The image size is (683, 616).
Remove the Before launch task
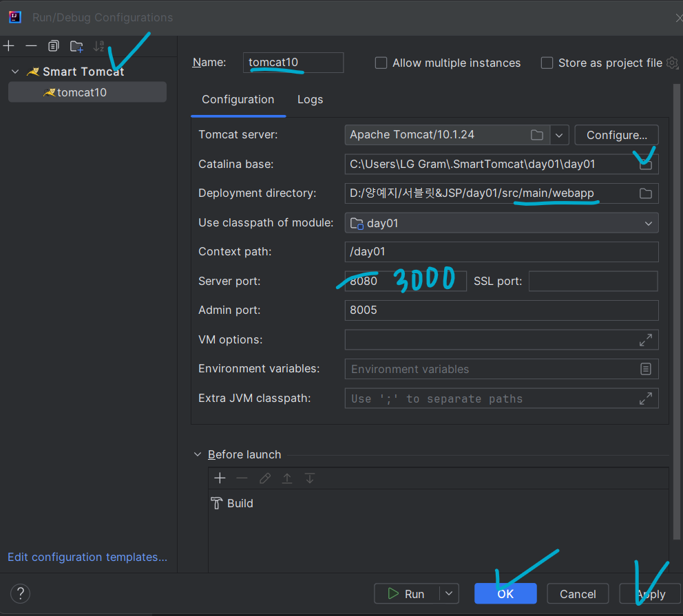coord(242,478)
